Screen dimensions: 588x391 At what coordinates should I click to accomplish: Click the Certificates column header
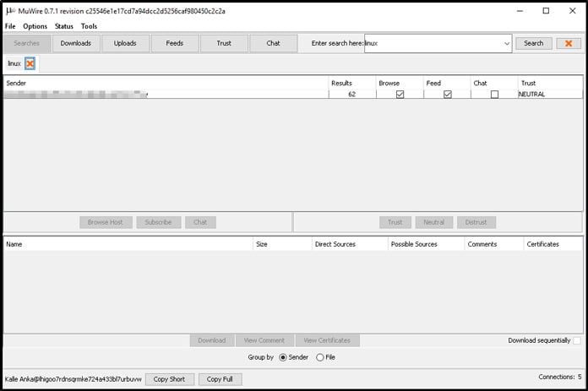553,244
